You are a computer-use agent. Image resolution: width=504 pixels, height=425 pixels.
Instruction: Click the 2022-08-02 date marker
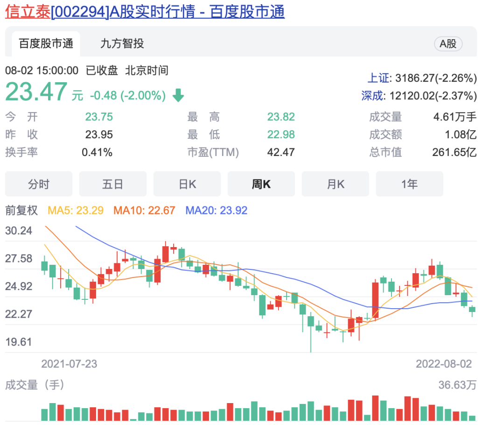444,364
